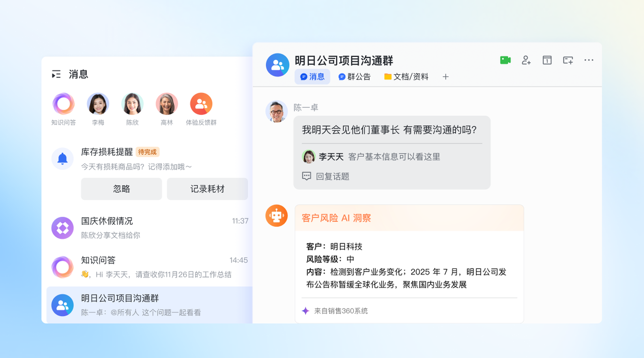The width and height of the screenshot is (644, 358).
Task: Select the 消息 tab in the chat header
Action: (312, 77)
